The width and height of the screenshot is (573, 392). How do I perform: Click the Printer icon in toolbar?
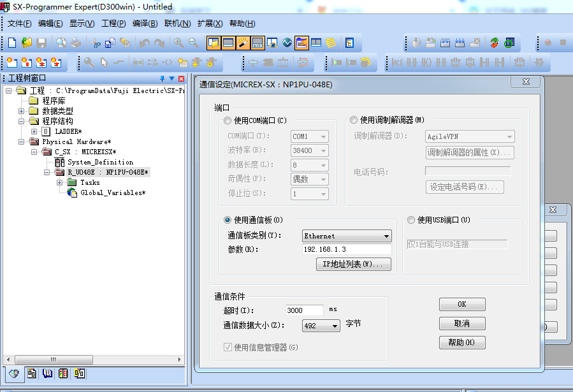76,43
